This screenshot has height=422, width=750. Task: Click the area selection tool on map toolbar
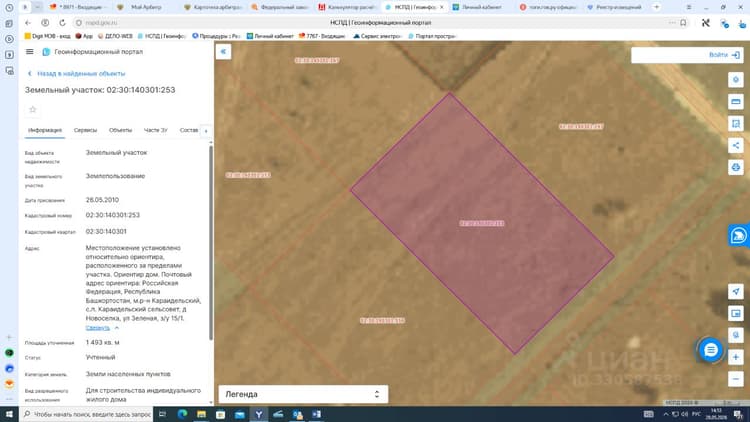736,123
